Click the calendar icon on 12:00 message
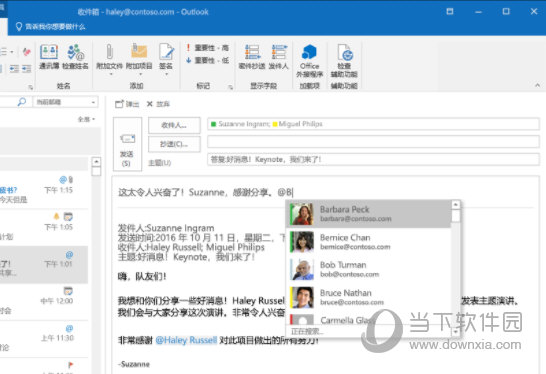The width and height of the screenshot is (546, 374). [68, 291]
